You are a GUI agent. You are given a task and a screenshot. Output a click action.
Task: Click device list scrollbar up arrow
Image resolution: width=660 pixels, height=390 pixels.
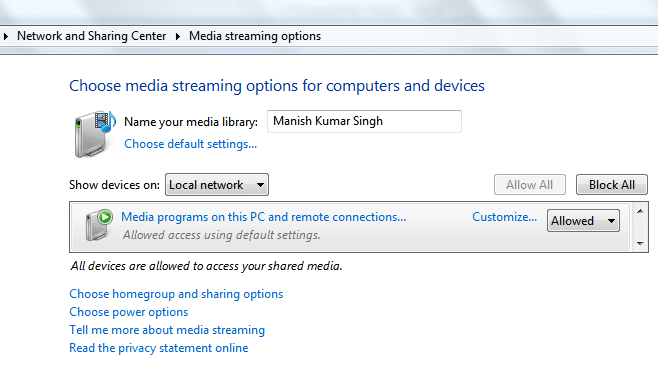click(x=640, y=211)
